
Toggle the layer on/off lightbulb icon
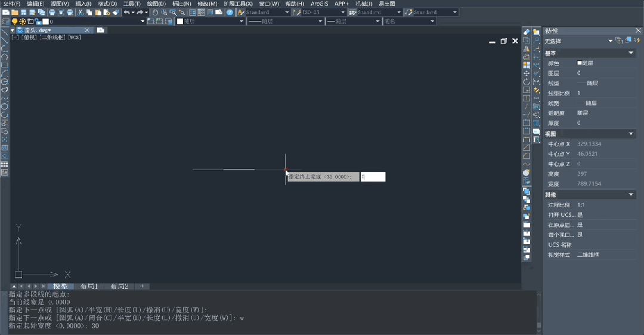click(15, 21)
